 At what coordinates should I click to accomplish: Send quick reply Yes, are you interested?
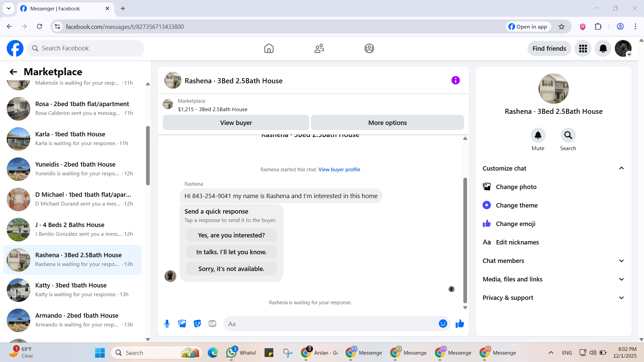point(231,235)
